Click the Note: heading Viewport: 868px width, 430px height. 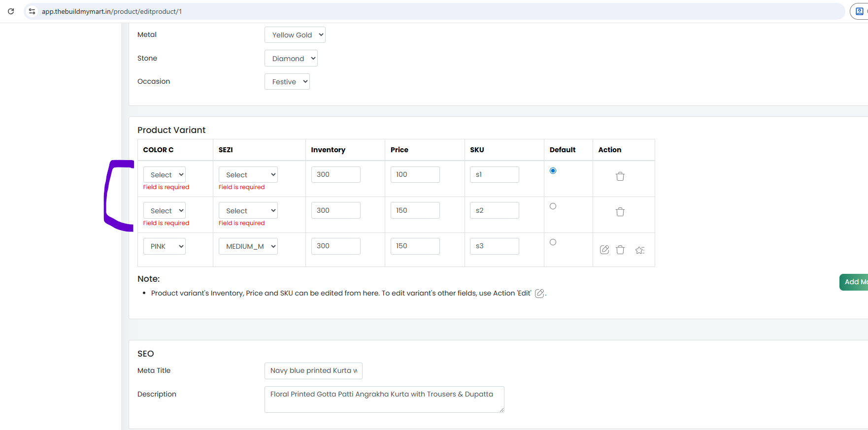149,279
